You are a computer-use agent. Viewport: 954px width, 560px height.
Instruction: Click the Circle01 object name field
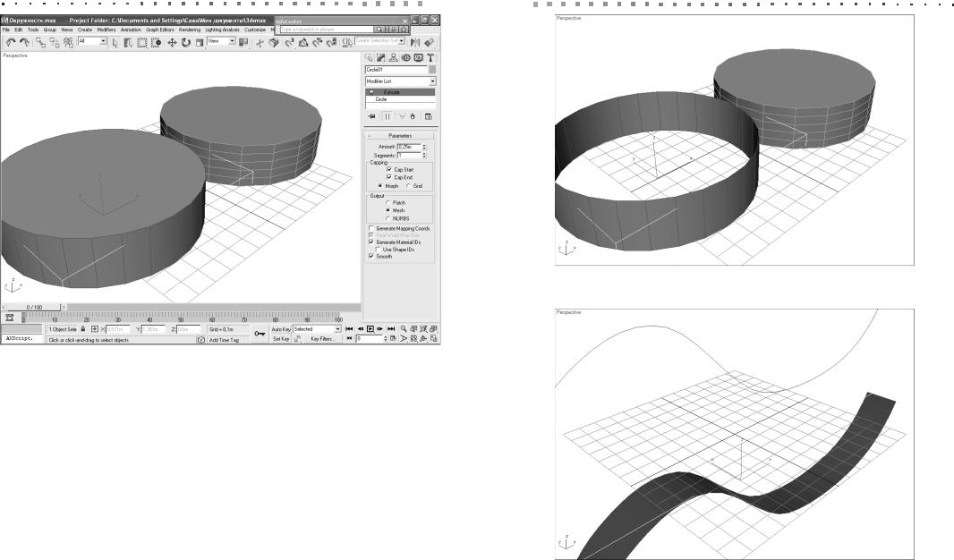point(396,70)
